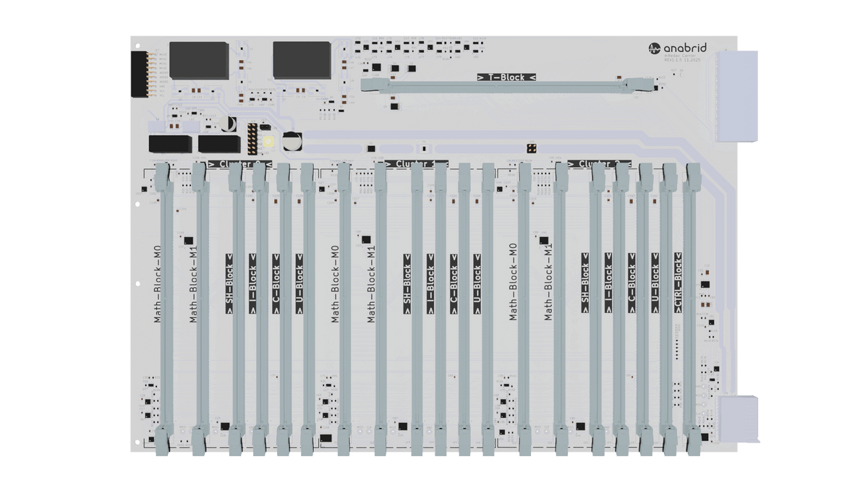The height and width of the screenshot is (488, 868).
Task: Select the '> T-Block <' label
Action: click(506, 77)
